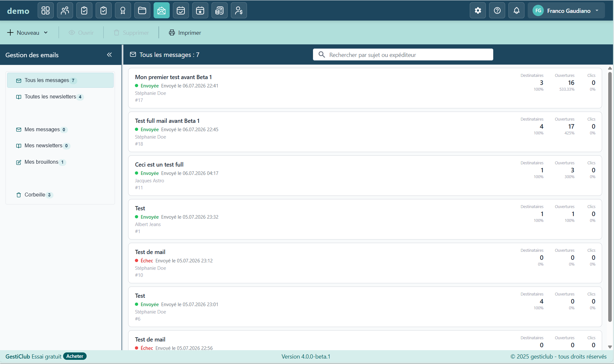614x364 pixels.
Task: Click "GestiClub Essai gratuit" in the footer
Action: 33,357
